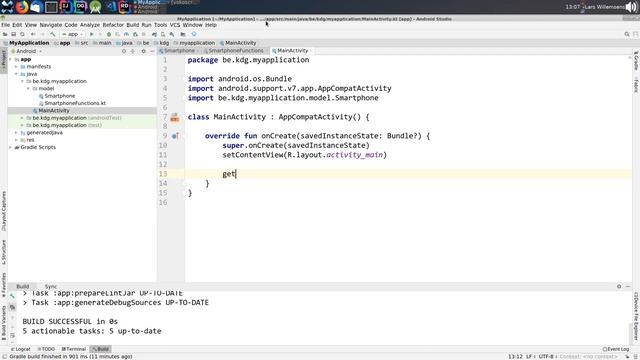Open the Logcat tool window
This screenshot has height=360, width=640.
(x=21, y=349)
